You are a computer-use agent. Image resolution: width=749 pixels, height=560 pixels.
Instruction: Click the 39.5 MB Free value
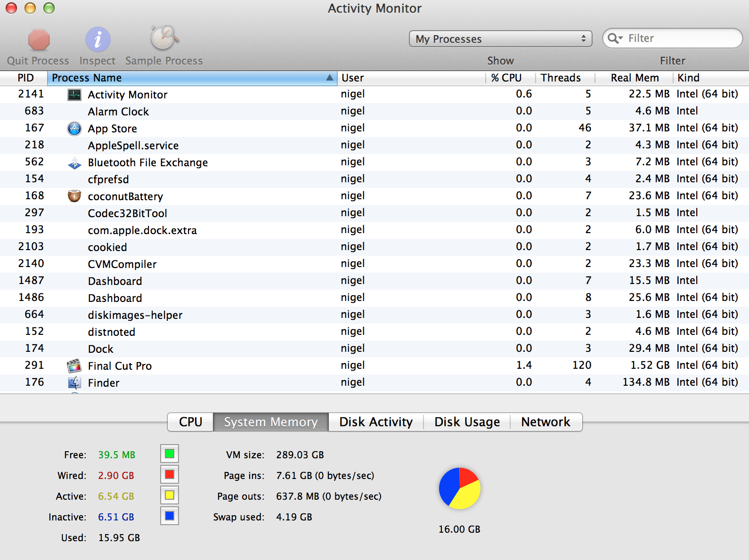tap(116, 455)
